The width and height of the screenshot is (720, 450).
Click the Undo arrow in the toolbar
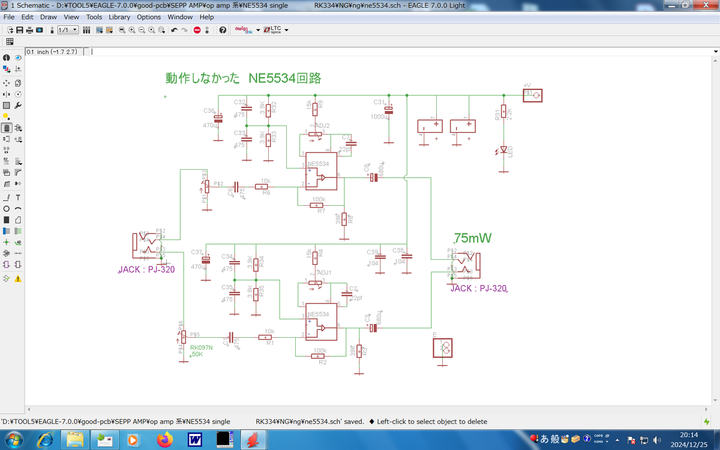pos(174,30)
